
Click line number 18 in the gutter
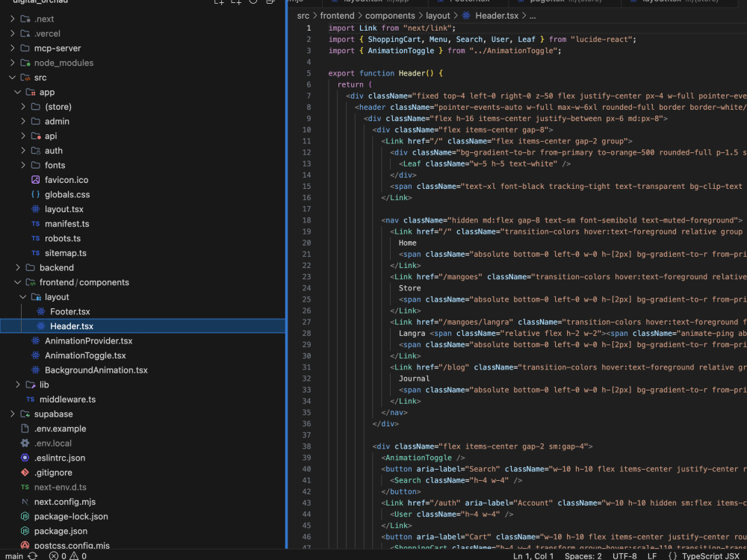click(x=306, y=220)
